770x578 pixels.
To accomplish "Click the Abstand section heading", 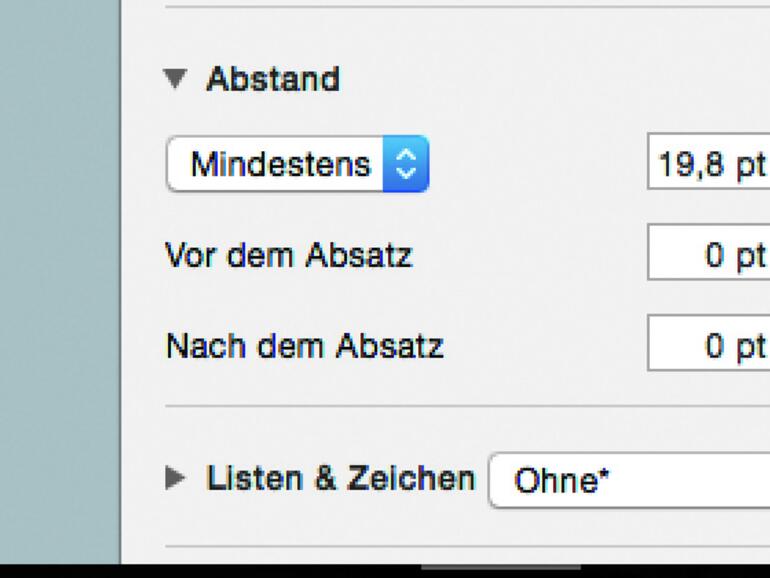I will tap(272, 80).
